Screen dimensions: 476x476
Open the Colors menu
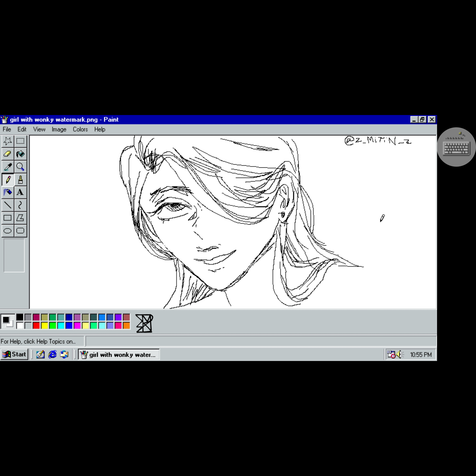tap(80, 129)
